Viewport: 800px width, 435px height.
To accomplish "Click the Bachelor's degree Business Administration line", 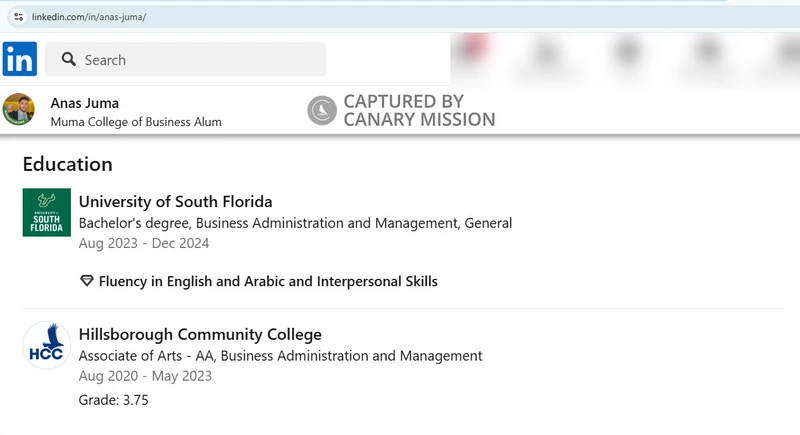I will point(295,223).
